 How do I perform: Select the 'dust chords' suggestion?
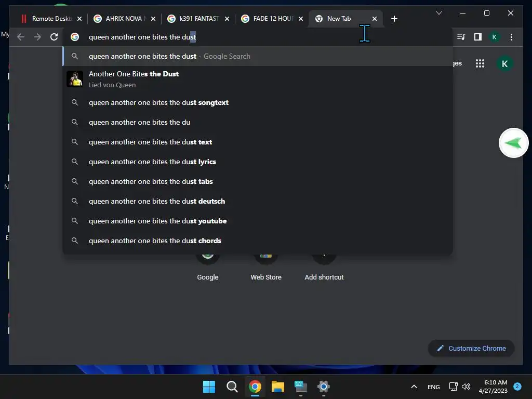coord(258,241)
